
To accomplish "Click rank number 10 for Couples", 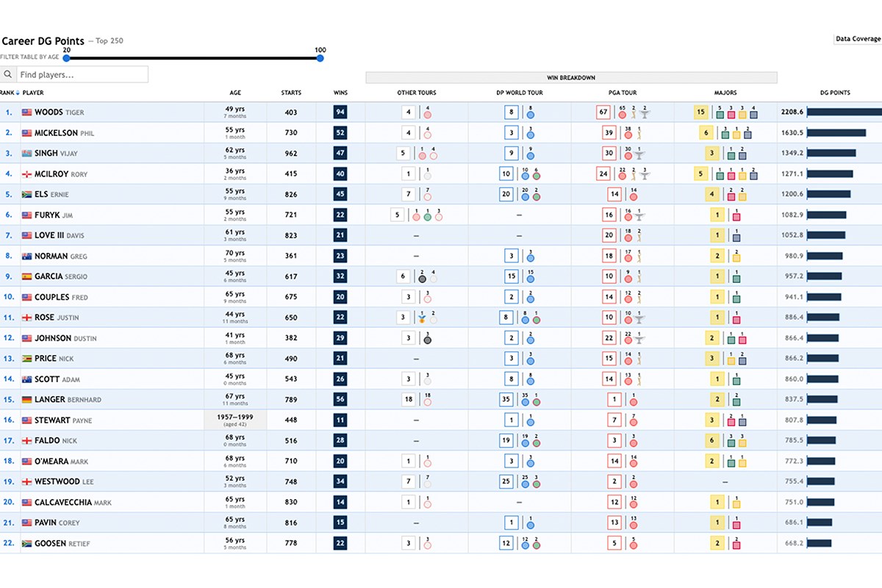I will (8, 298).
